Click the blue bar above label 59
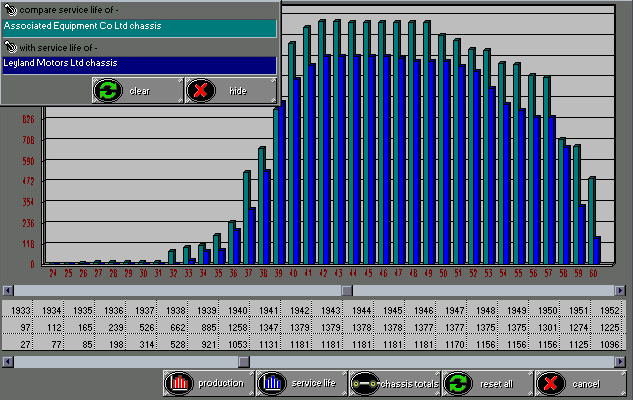Screen dimensions: 633x400 pyautogui.click(x=582, y=235)
